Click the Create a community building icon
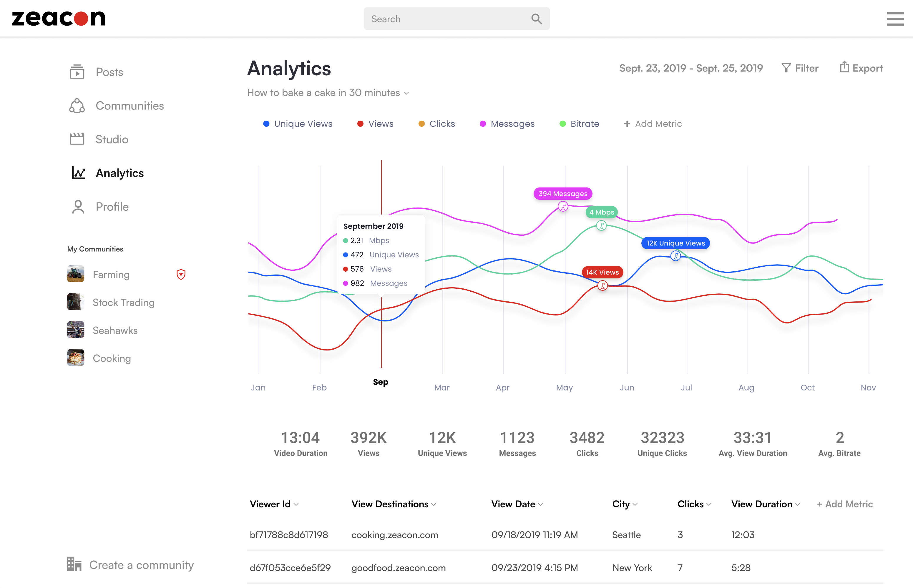 [74, 564]
